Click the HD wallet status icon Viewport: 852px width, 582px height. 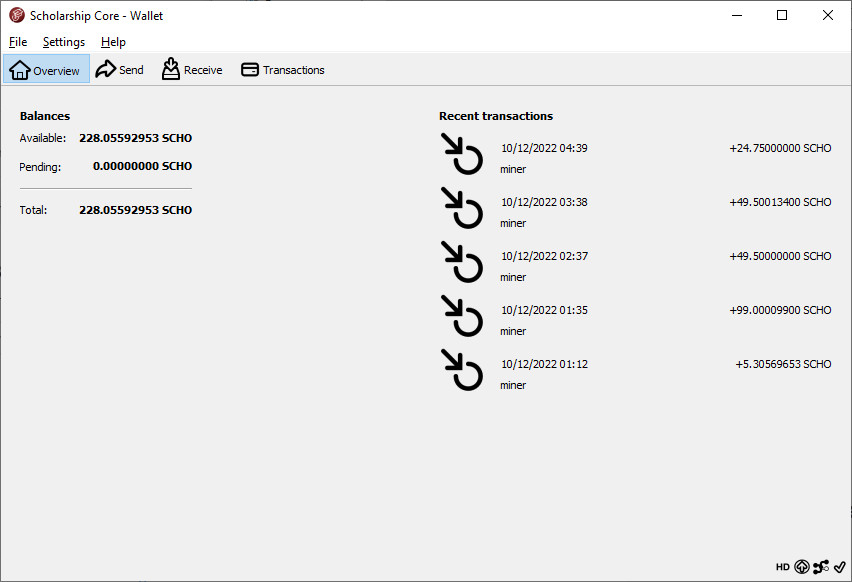[782, 567]
